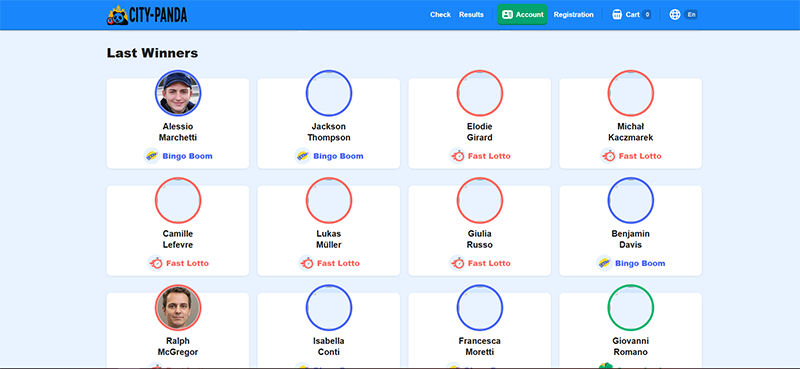Select the name Francesca Moretti
This screenshot has width=800, height=369.
click(x=480, y=346)
